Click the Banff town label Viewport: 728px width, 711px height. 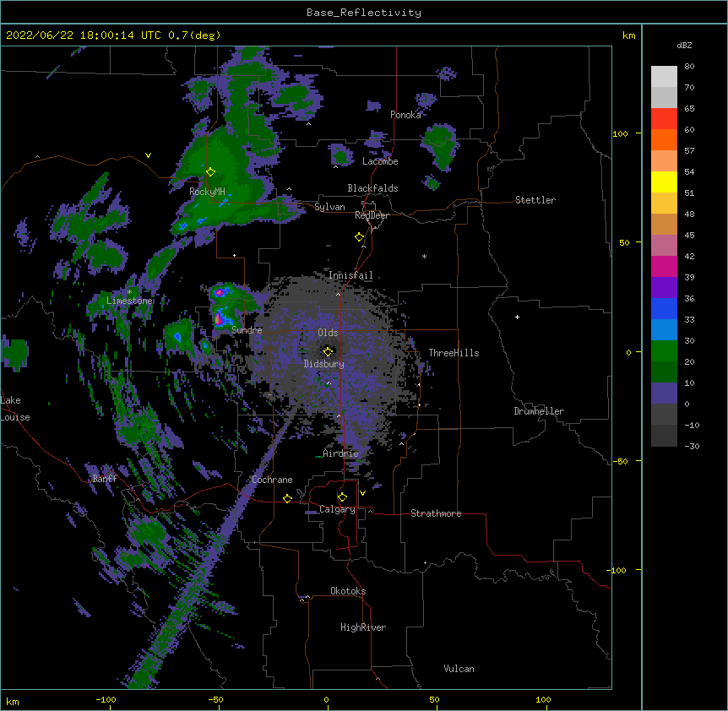pyautogui.click(x=105, y=479)
